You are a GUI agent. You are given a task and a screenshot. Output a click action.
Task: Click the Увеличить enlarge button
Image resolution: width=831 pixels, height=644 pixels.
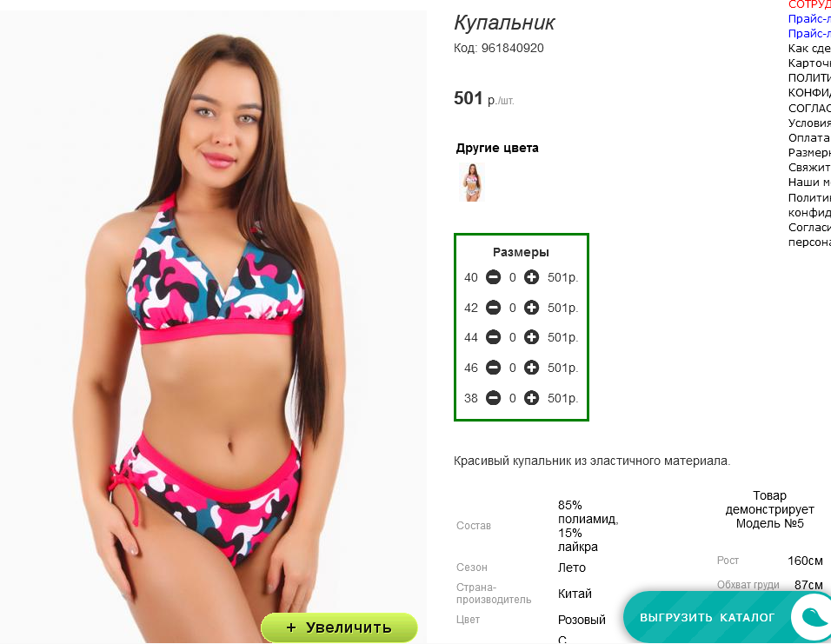339,627
